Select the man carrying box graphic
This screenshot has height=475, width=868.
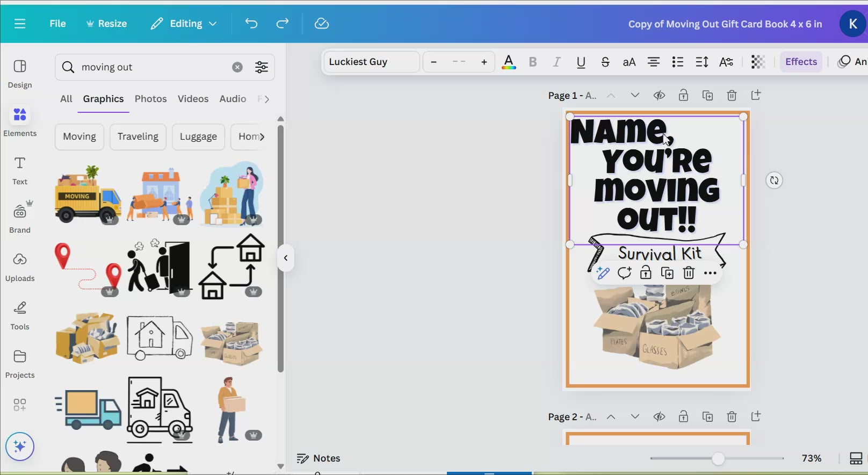[x=231, y=409]
